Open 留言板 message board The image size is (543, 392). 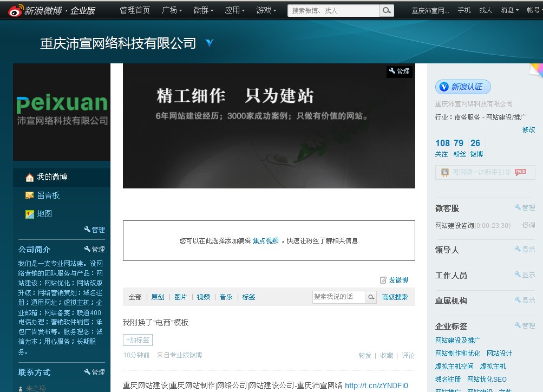pyautogui.click(x=48, y=195)
